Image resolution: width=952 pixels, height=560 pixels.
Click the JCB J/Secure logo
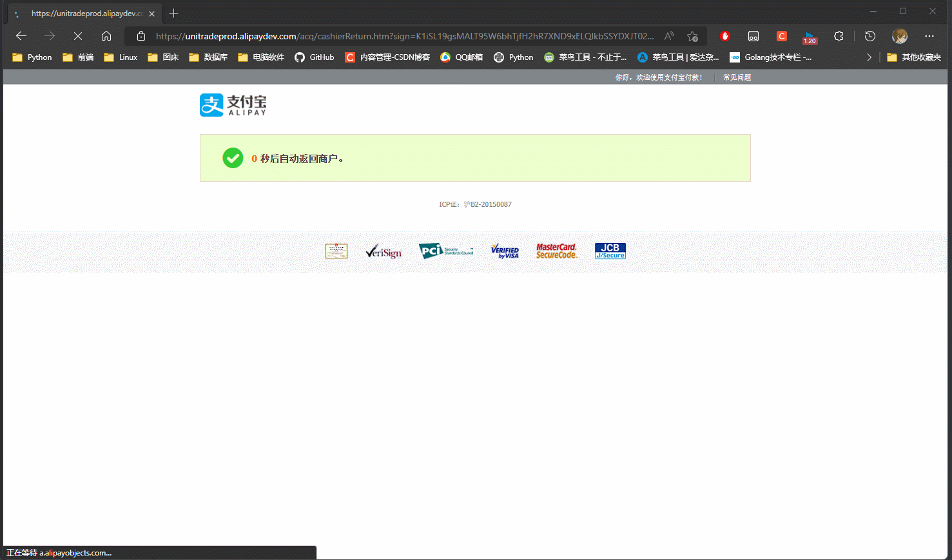point(610,251)
